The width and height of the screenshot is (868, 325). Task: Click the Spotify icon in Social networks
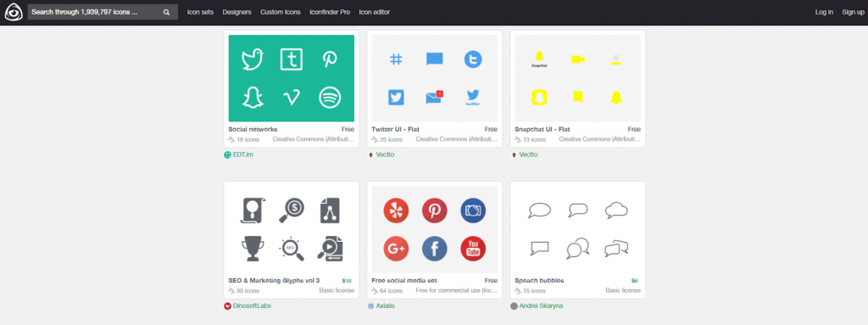coord(330,98)
